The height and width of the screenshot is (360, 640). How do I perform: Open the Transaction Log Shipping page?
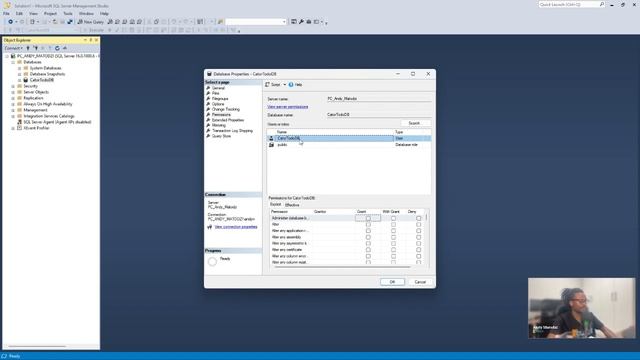coord(232,131)
